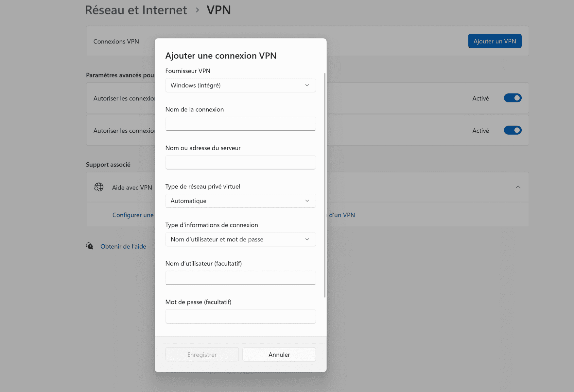Viewport: 574px width, 392px height.
Task: Click the Ajouter un VPN button
Action: tap(495, 41)
